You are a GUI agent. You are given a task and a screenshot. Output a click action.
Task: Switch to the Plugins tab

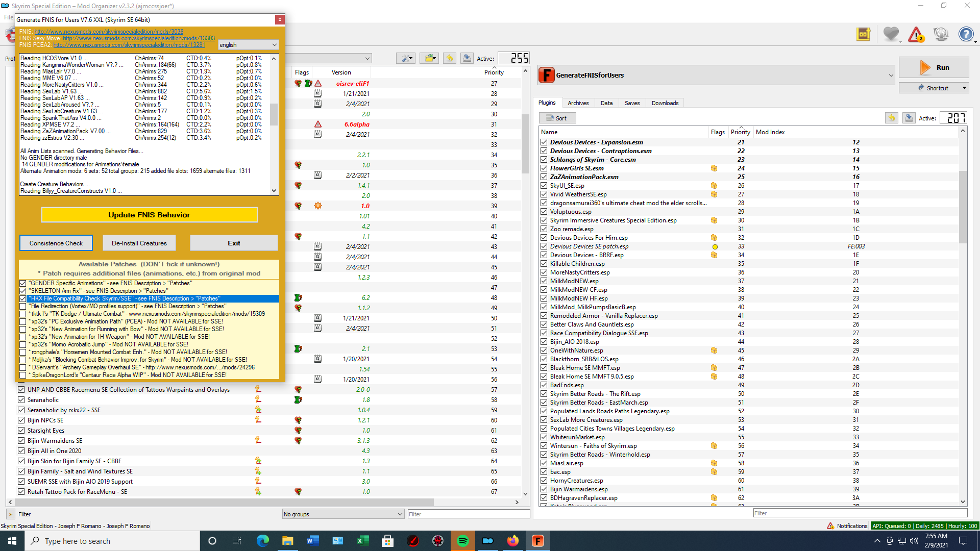(547, 103)
